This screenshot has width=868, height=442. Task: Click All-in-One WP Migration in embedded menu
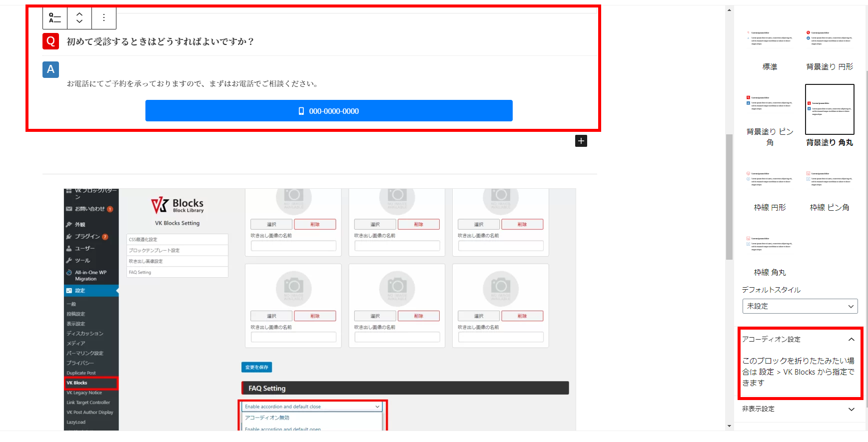point(91,276)
